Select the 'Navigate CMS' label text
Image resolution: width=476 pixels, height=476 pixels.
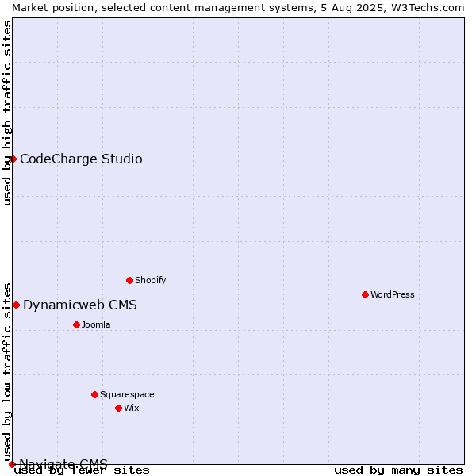(x=63, y=464)
